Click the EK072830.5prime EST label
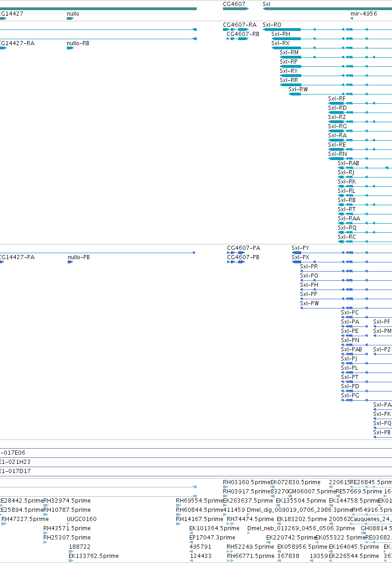The width and height of the screenshot is (392, 563). click(x=295, y=482)
